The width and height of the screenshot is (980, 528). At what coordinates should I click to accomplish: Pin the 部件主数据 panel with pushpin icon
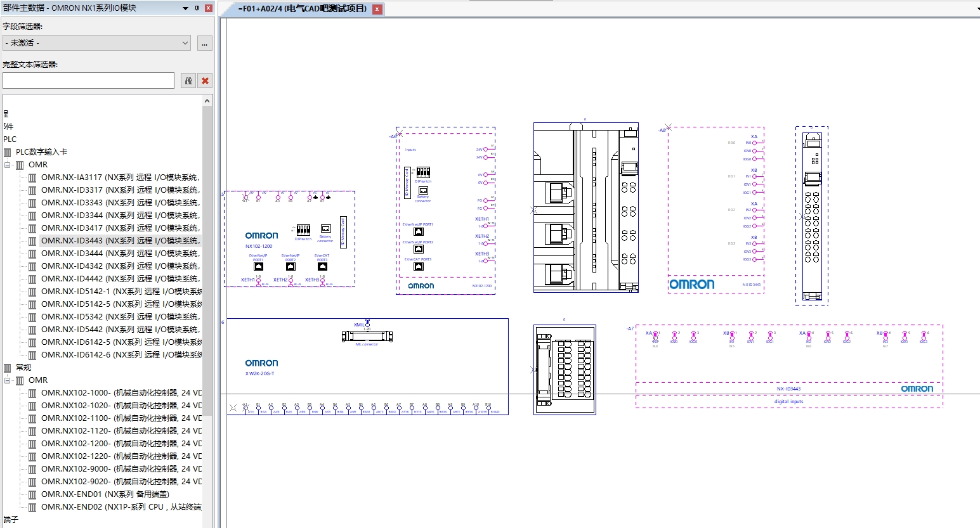(197, 8)
